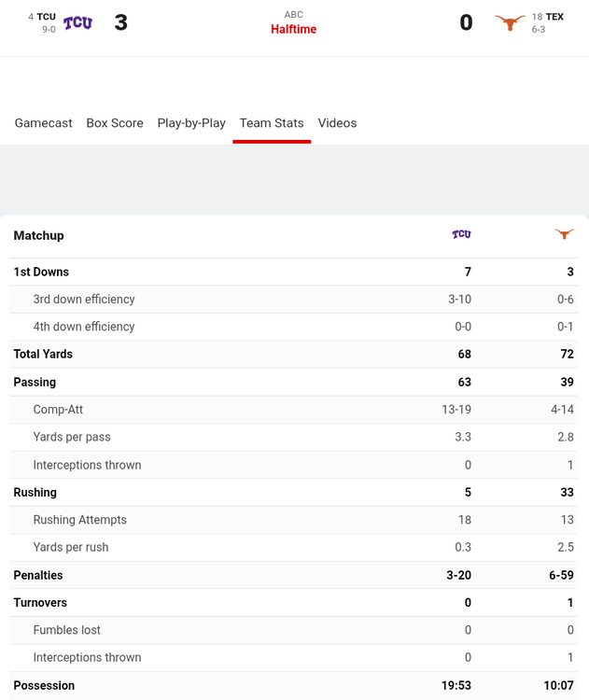This screenshot has width=589, height=700.
Task: Open the TEX team name link
Action: coord(554,17)
